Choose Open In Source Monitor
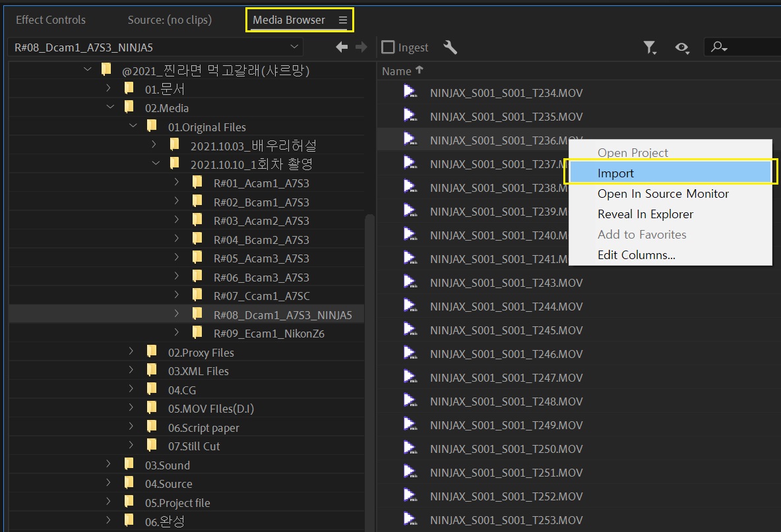Viewport: 781px width, 532px height. [x=670, y=194]
